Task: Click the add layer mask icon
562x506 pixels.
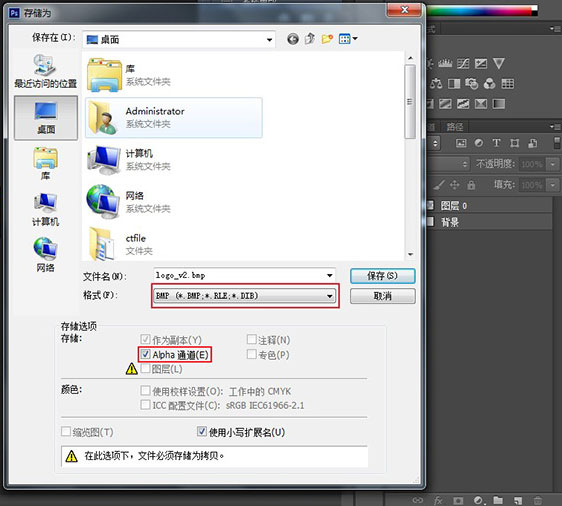Action: [x=458, y=500]
